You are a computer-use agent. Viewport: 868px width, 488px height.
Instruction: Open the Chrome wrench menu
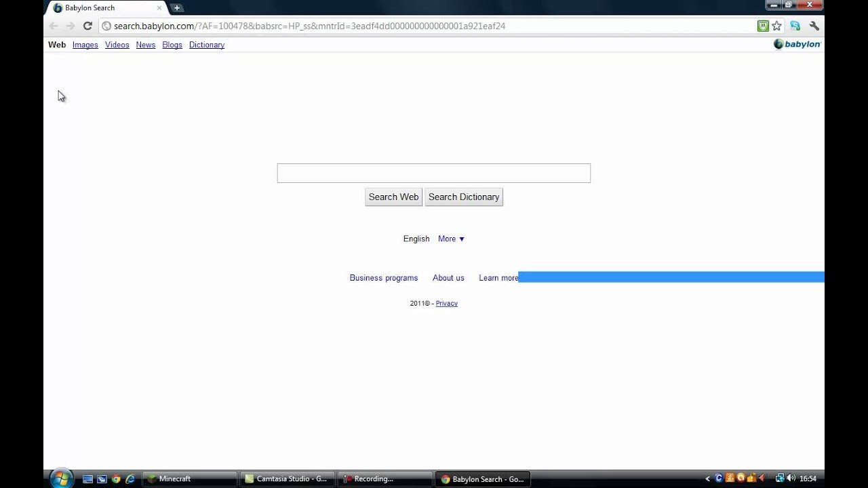814,26
